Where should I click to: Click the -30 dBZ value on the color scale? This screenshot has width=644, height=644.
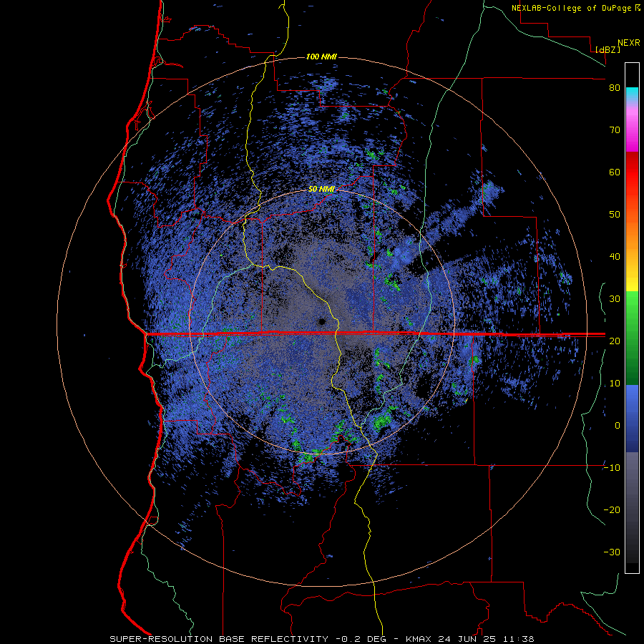pos(612,552)
